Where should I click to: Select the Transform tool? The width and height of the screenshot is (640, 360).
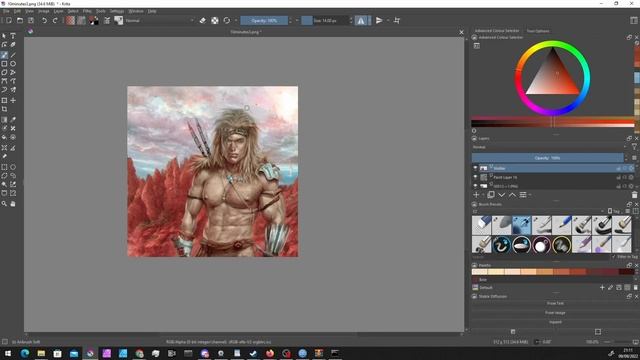pos(4,100)
